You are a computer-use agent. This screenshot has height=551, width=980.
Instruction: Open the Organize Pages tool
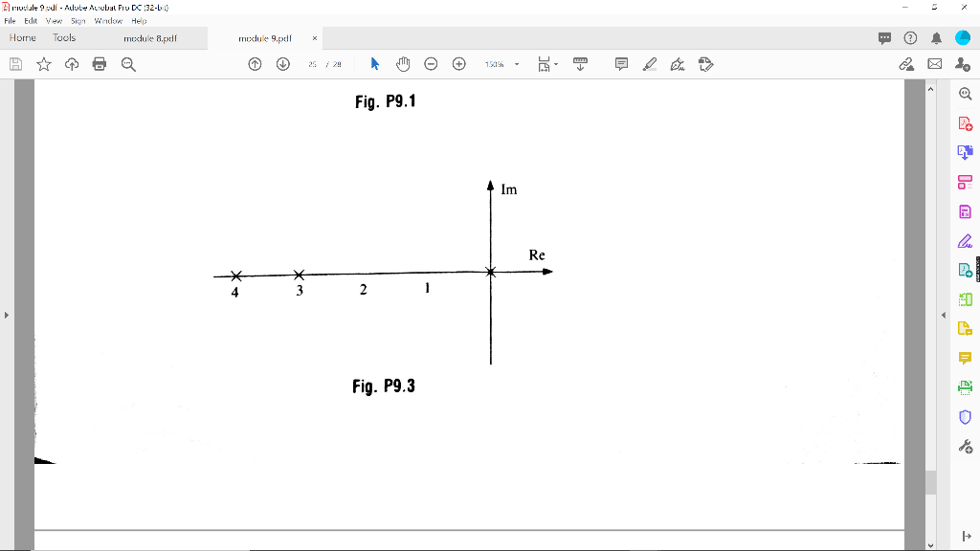(x=965, y=300)
